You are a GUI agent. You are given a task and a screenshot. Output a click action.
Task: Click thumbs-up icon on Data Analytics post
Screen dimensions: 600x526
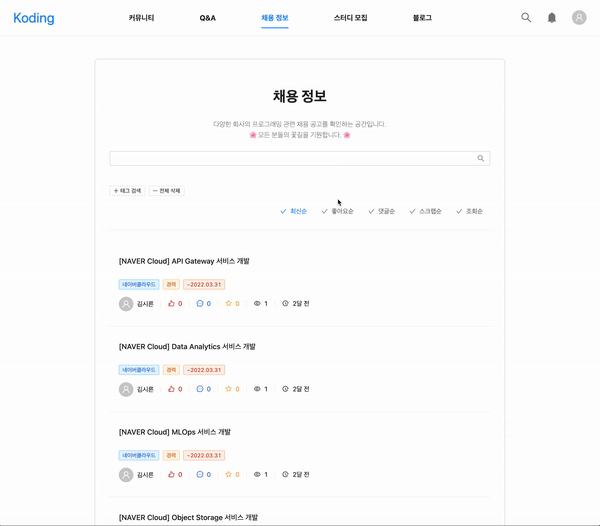point(171,389)
